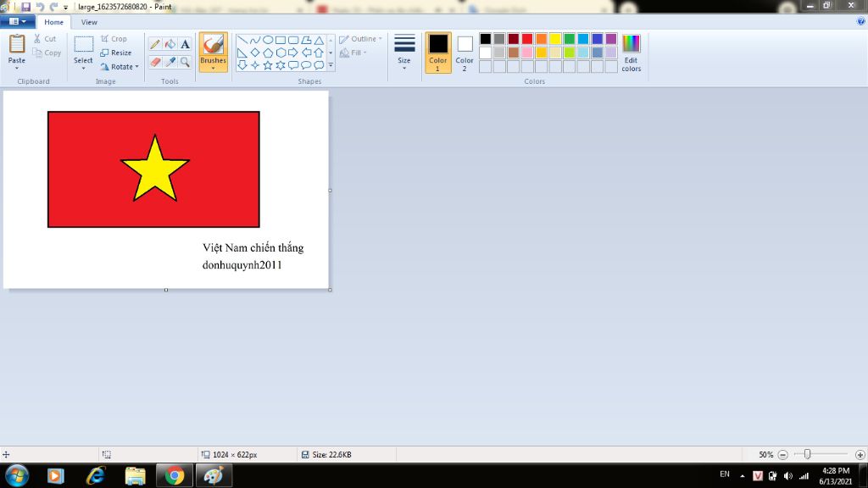Choose the Left arrow shape
Viewport: 868px width, 488px height.
pos(306,53)
